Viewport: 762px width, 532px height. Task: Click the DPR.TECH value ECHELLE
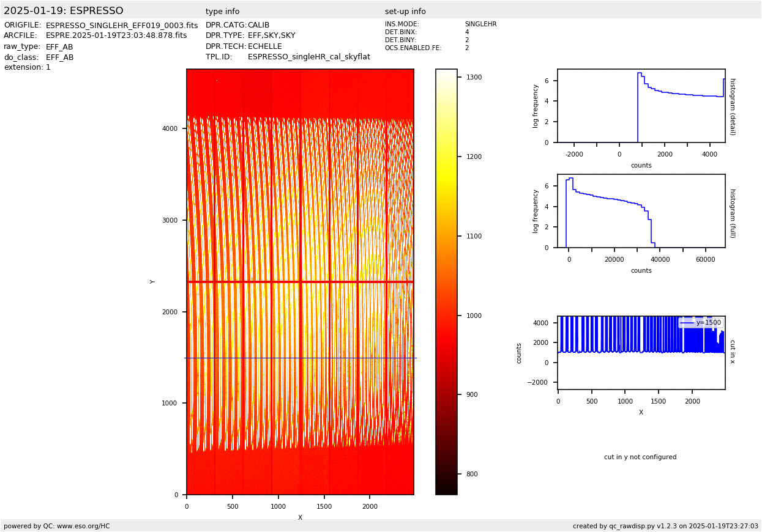tap(264, 46)
